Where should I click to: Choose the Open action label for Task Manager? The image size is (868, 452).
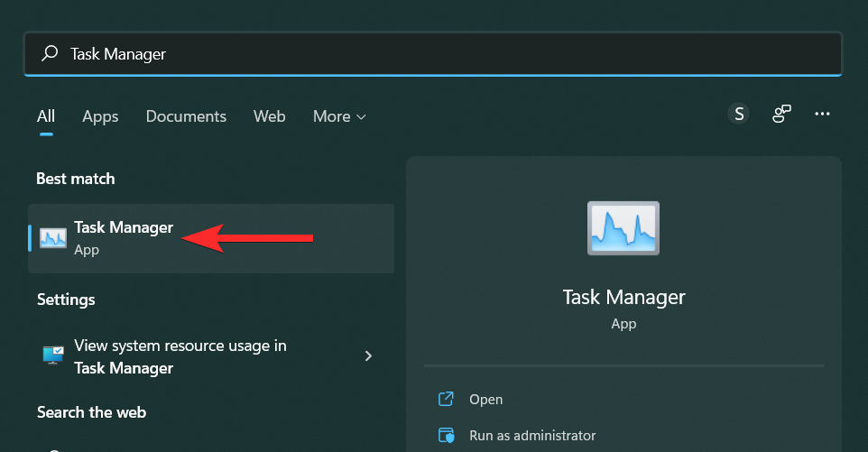pos(486,399)
